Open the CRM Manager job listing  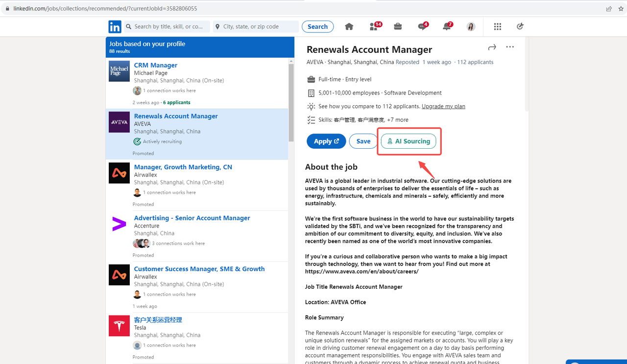(x=156, y=65)
